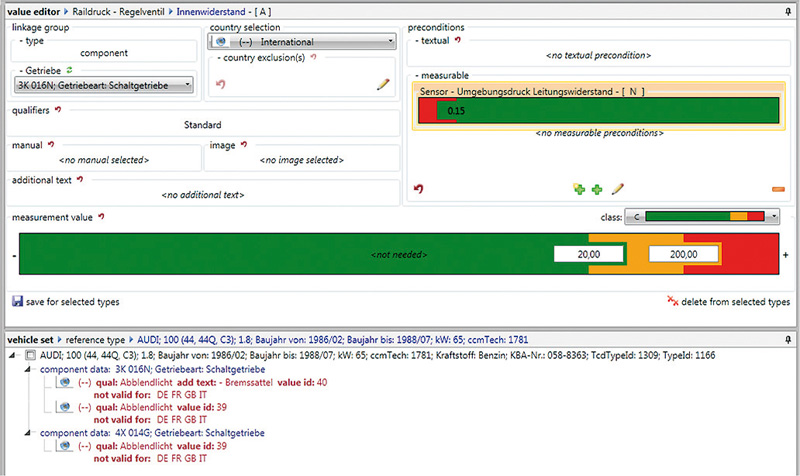Open the class color dropdown

coord(774,216)
